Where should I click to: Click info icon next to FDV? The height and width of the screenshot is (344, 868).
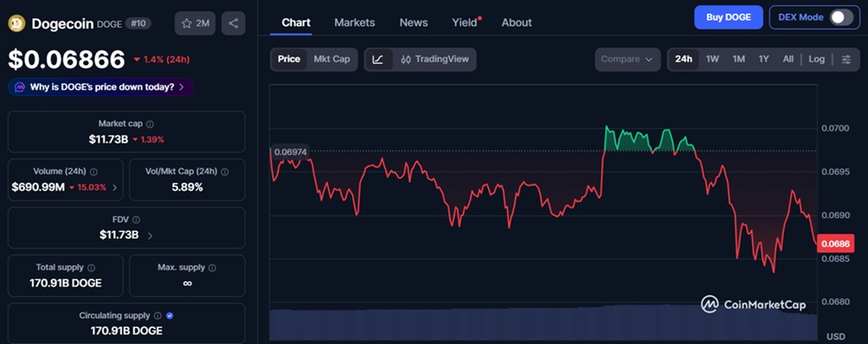tap(136, 219)
